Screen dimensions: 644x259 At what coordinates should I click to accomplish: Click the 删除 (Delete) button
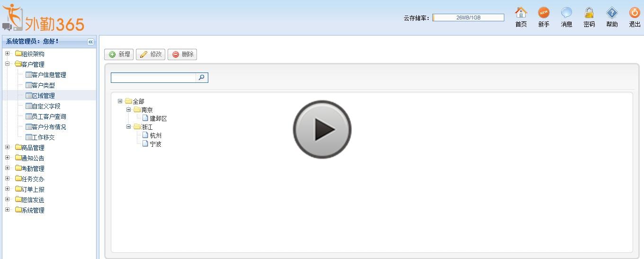182,54
